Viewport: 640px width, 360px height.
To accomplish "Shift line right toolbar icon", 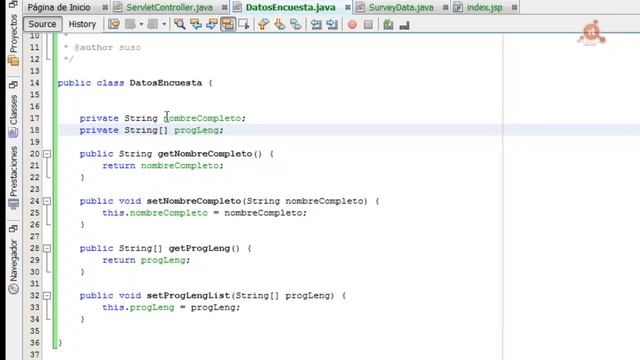I will (x=332, y=24).
